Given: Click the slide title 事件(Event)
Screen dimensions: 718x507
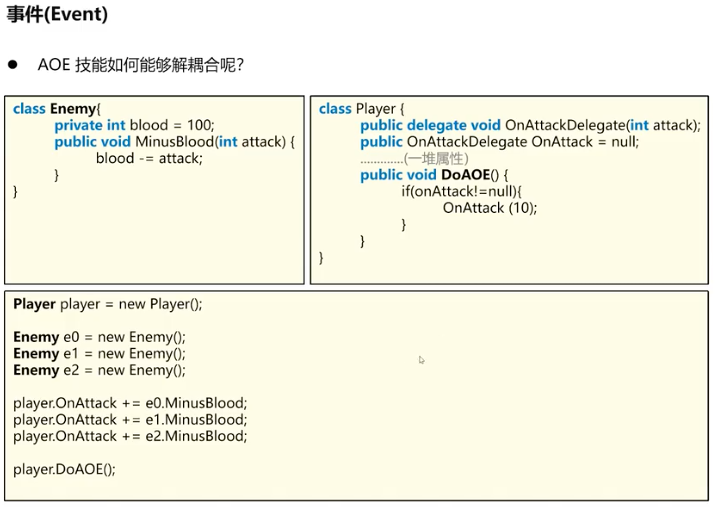Looking at the screenshot, I should coord(57,15).
